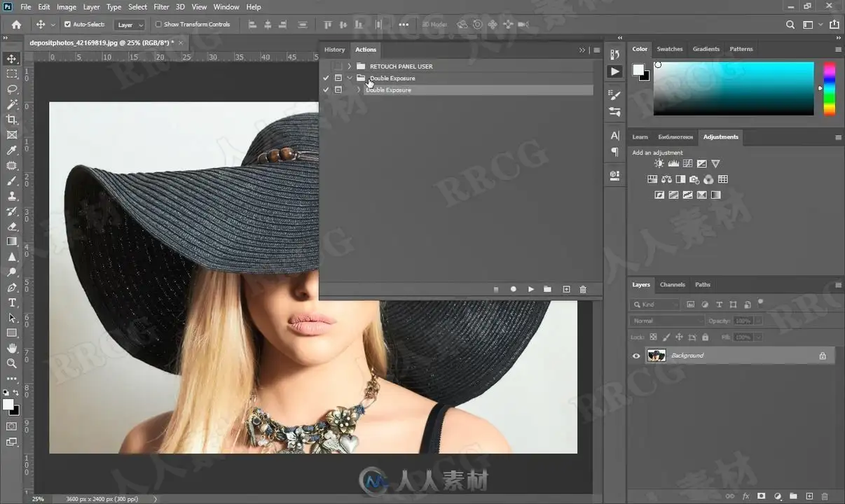
Task: Select the Lasso tool
Action: pyautogui.click(x=12, y=89)
